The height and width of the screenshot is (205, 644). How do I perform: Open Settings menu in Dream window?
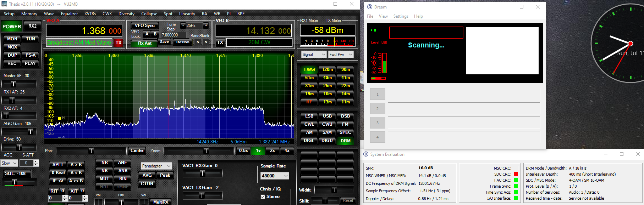[x=401, y=16]
